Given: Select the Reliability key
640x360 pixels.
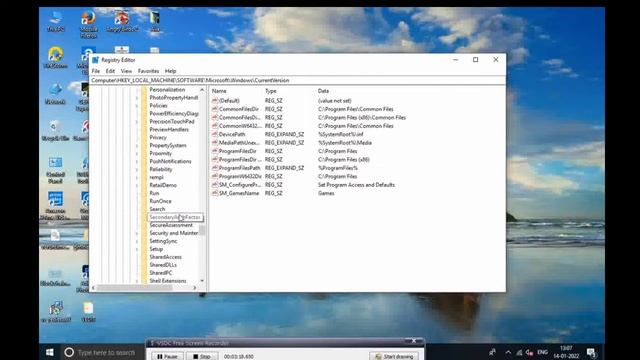Looking at the screenshot, I should click(x=161, y=169).
